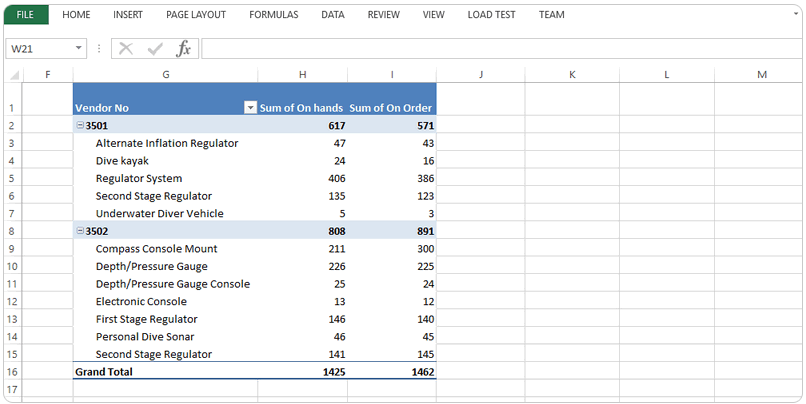Collapse vendor 3502 group
The height and width of the screenshot is (404, 806).
pos(80,231)
